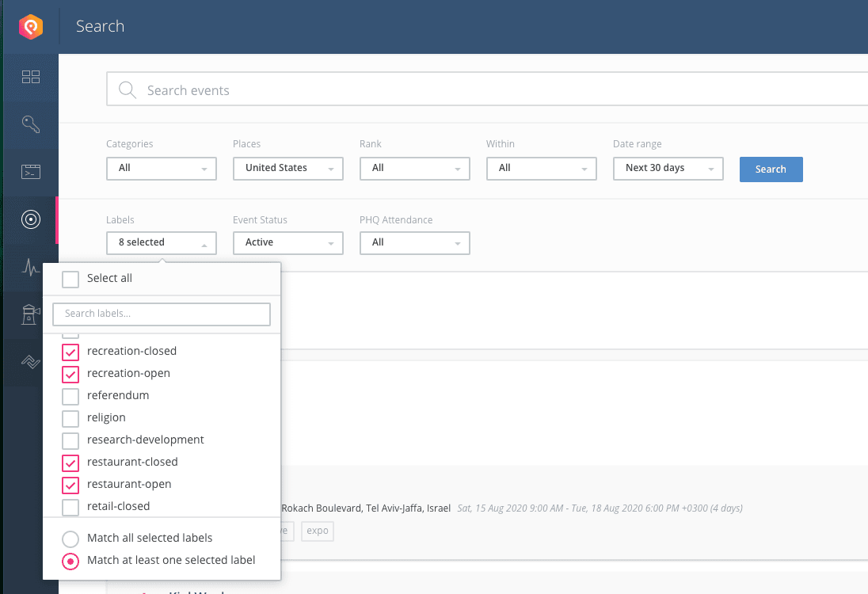Expand the Categories dropdown

[x=161, y=169]
